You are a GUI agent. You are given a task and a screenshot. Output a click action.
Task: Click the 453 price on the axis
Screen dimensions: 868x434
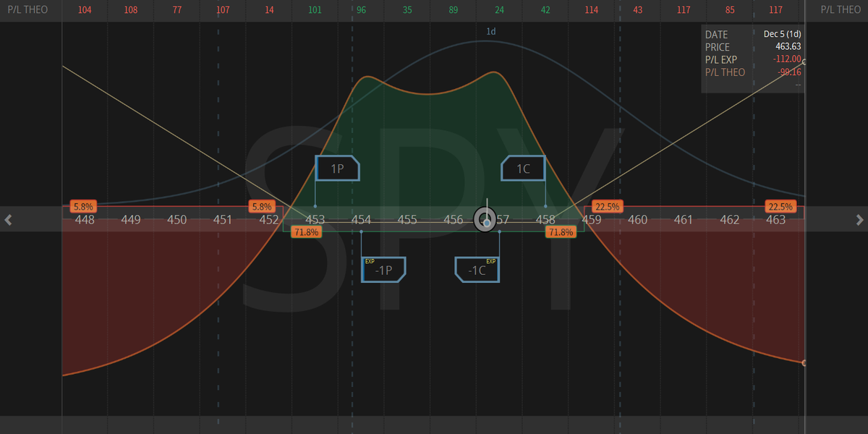pos(315,220)
